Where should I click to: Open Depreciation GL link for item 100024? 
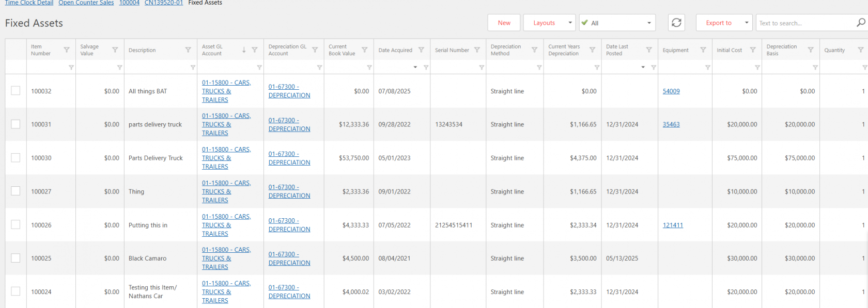coord(289,291)
